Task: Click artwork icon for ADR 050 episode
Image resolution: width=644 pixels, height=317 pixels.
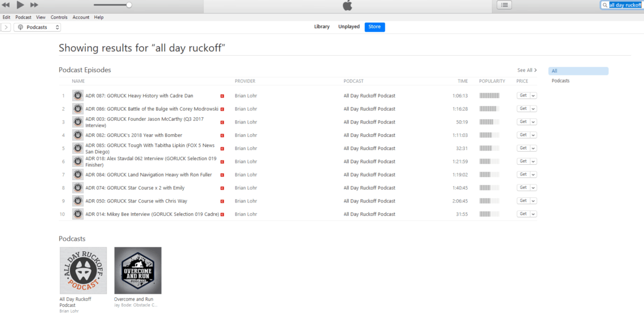Action: [77, 201]
